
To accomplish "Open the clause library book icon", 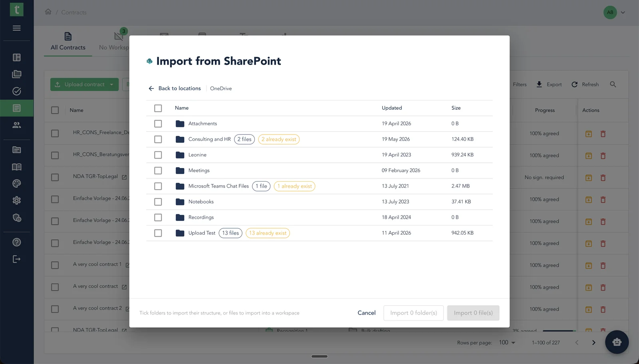I will click(x=16, y=167).
